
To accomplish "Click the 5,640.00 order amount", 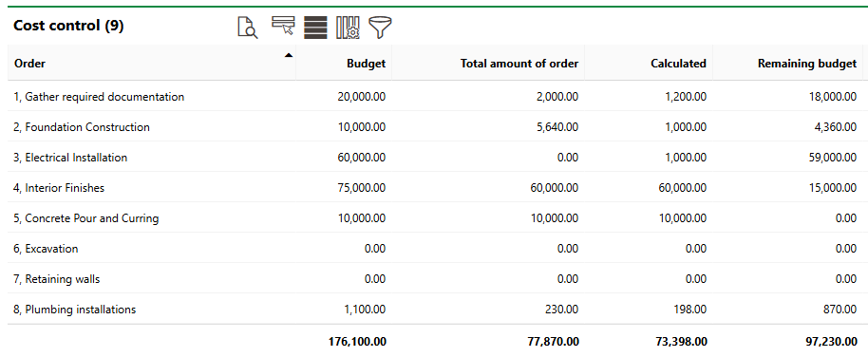I will point(557,127).
